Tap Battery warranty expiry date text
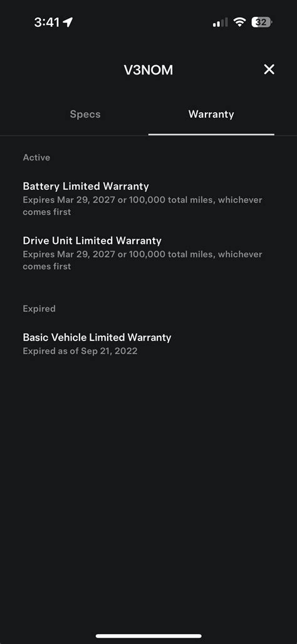The width and height of the screenshot is (297, 644). (142, 206)
